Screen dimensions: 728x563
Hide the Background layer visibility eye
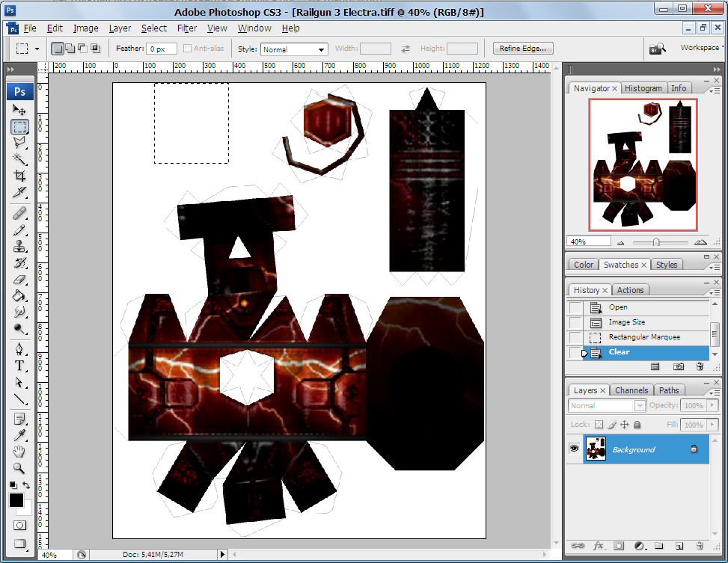[575, 449]
